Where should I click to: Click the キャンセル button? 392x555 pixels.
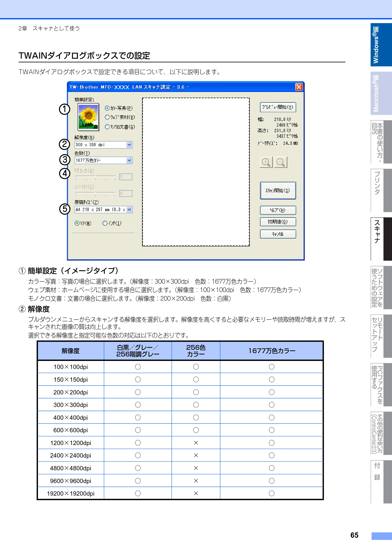pyautogui.click(x=278, y=234)
